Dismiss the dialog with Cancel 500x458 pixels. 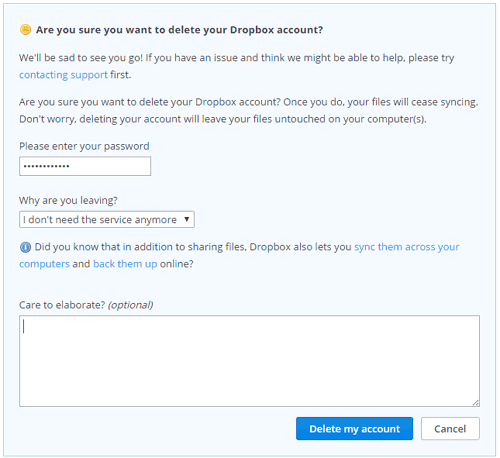[450, 429]
